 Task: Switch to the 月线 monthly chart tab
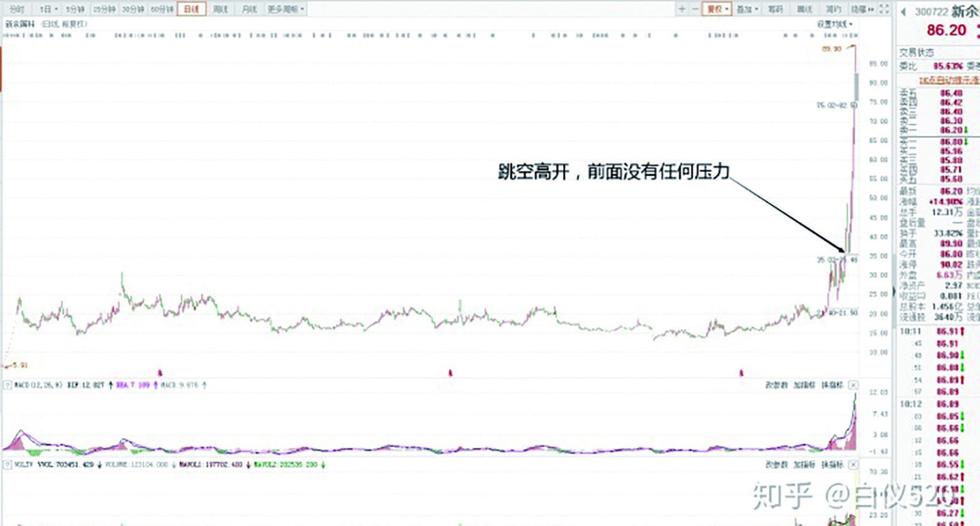pos(248,9)
